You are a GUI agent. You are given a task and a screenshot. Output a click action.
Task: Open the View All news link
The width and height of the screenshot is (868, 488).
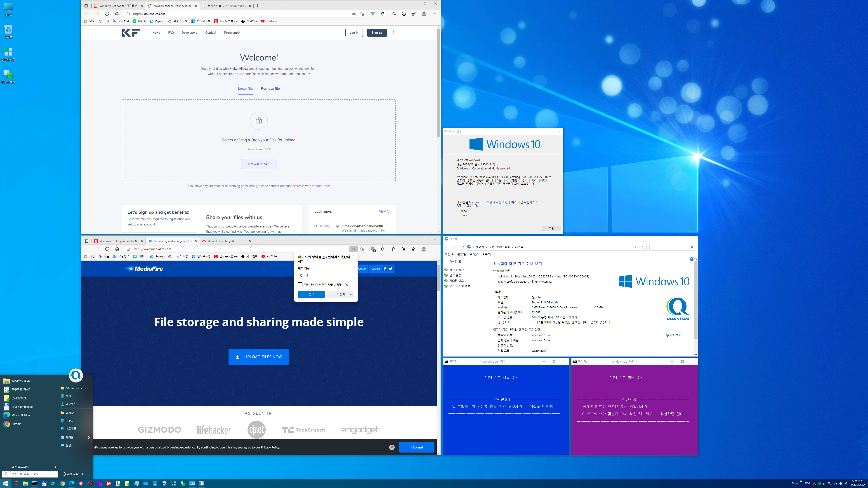tap(384, 211)
